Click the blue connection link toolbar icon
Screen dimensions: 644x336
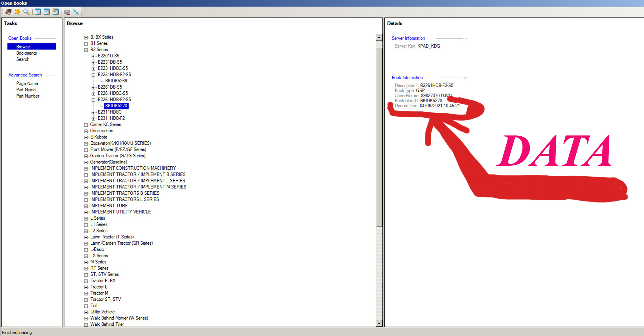click(76, 12)
